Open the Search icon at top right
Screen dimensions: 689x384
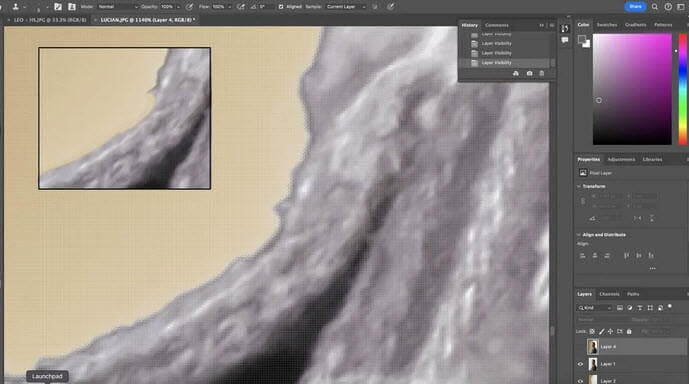click(x=655, y=7)
